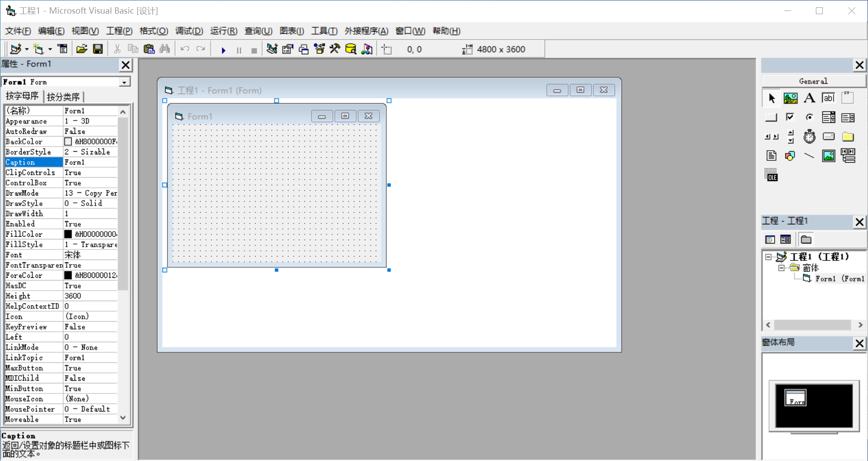Screen dimensions: 868x461
Task: Collapse the 工程1 project tree node
Action: pyautogui.click(x=768, y=257)
